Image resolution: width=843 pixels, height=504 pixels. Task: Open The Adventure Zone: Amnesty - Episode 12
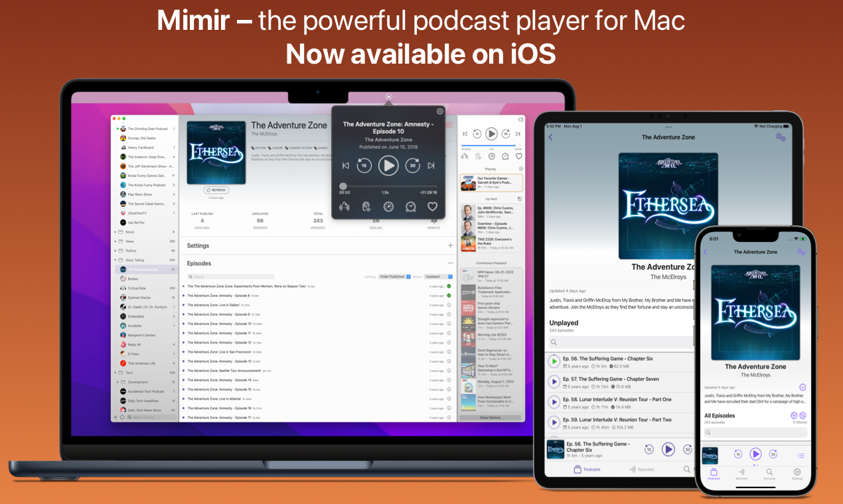[318, 342]
